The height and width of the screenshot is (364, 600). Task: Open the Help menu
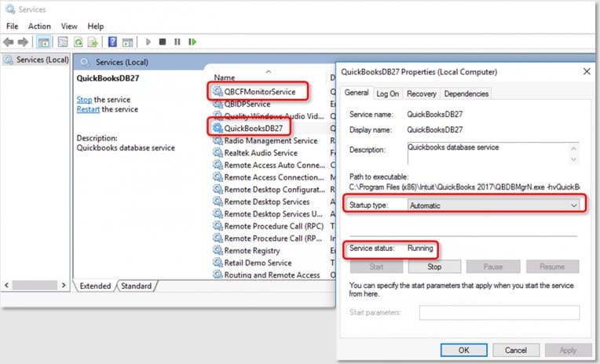click(95, 26)
